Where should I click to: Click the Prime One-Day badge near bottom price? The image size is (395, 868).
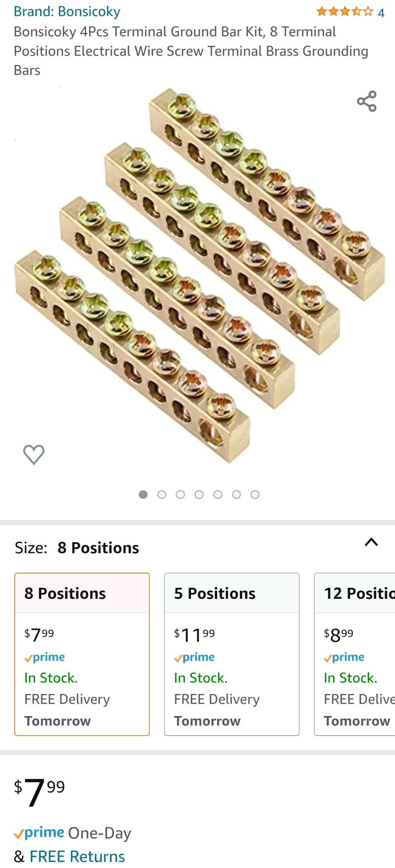tap(40, 833)
